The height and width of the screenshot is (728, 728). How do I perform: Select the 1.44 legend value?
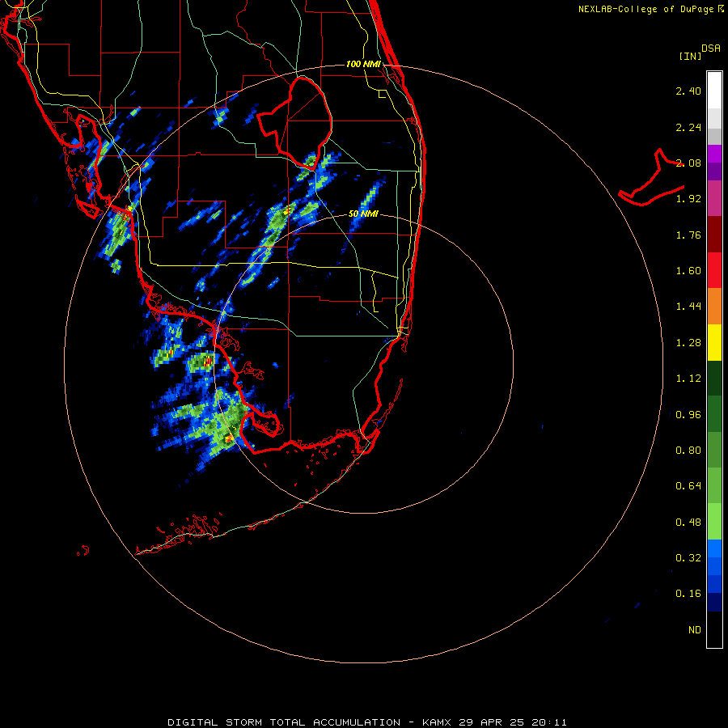point(688,307)
